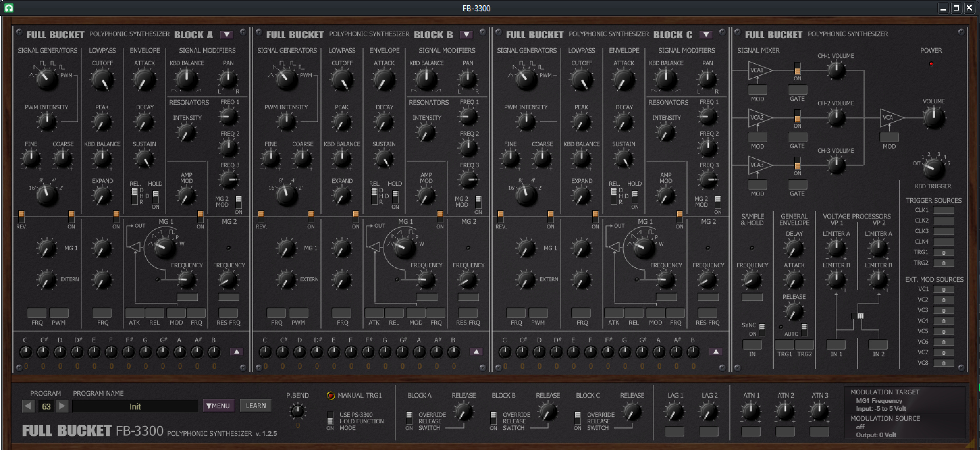Click the Program Name field showing Init
980x450 pixels.
coord(135,406)
